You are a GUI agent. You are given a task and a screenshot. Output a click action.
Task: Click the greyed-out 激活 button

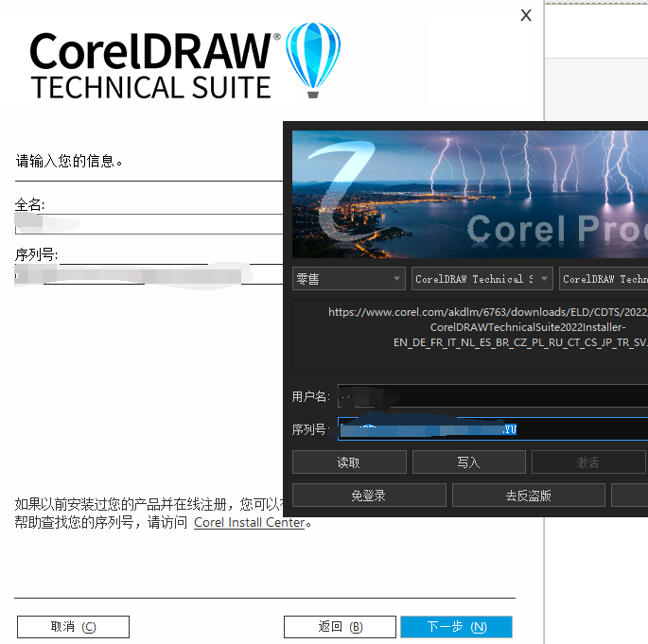(x=587, y=462)
